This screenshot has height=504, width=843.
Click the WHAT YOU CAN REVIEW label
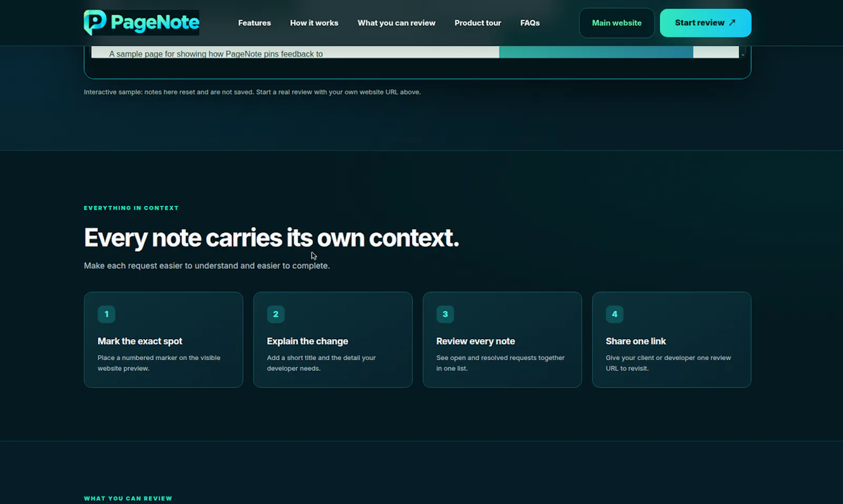point(128,498)
